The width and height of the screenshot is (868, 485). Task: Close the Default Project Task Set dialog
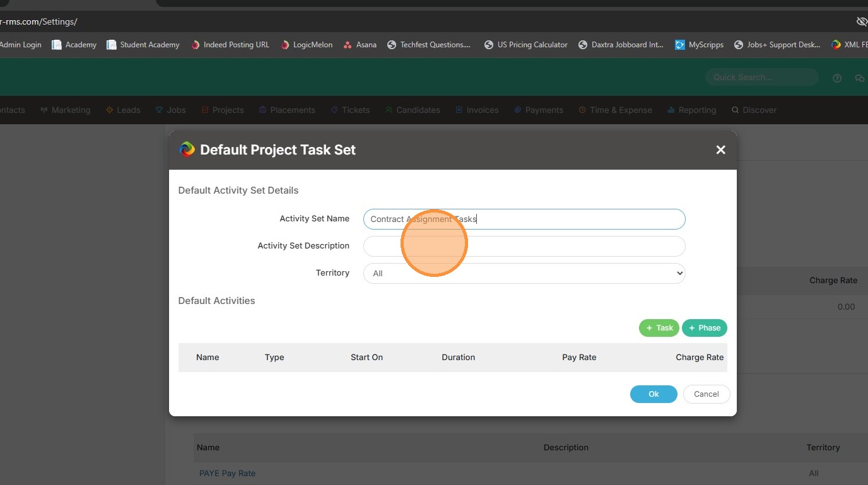click(721, 150)
